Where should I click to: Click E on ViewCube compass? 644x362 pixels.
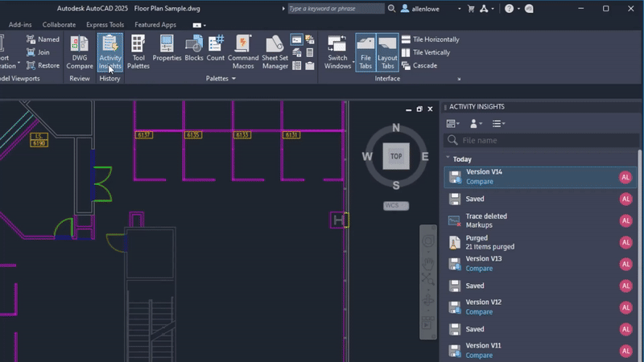coord(425,156)
